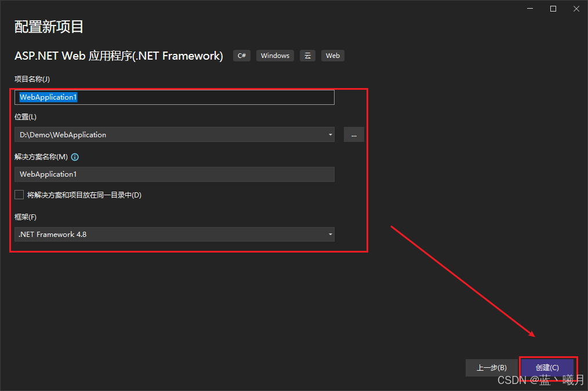Click the solution name info icon
Screen dimensions: 588x391
coord(75,157)
